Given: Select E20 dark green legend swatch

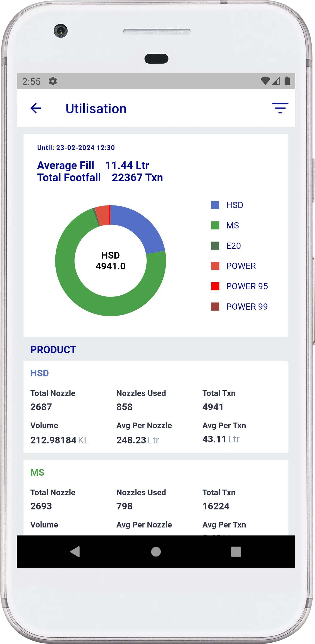Looking at the screenshot, I should click(x=215, y=246).
